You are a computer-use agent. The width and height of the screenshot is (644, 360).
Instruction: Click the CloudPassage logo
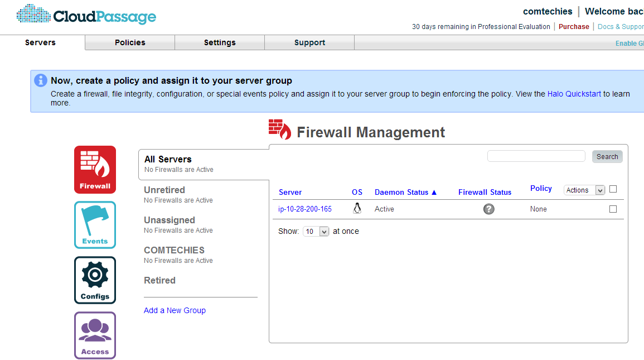point(86,15)
